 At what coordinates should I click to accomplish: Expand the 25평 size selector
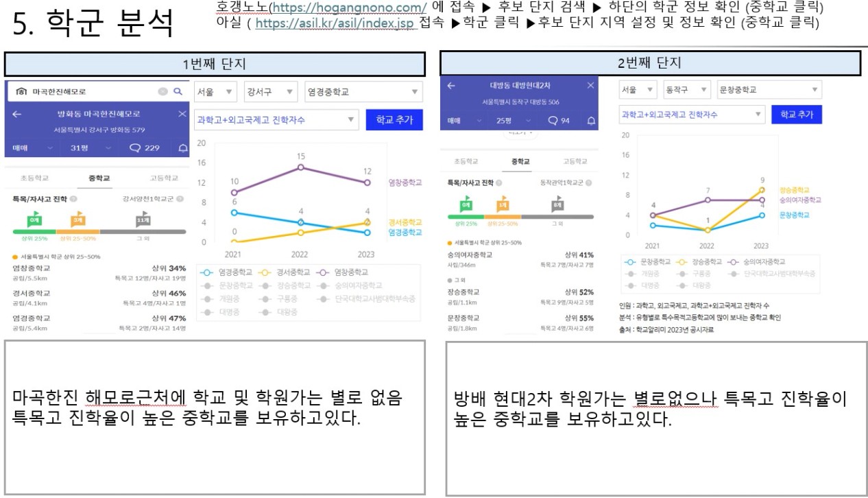coord(508,121)
